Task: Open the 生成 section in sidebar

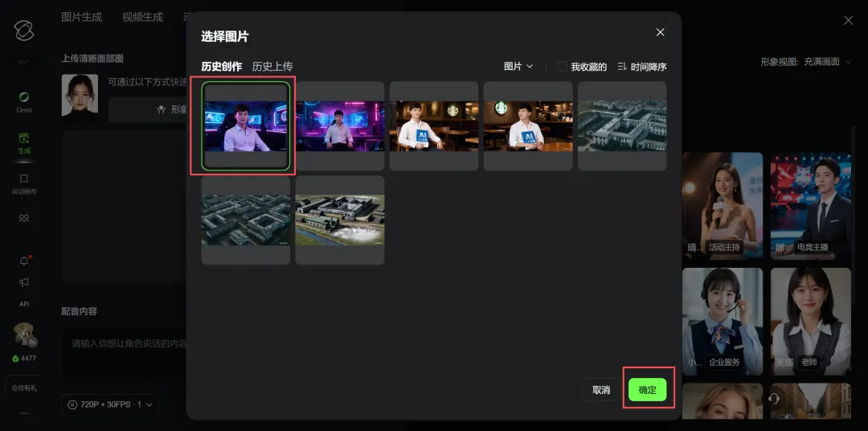Action: (x=24, y=143)
